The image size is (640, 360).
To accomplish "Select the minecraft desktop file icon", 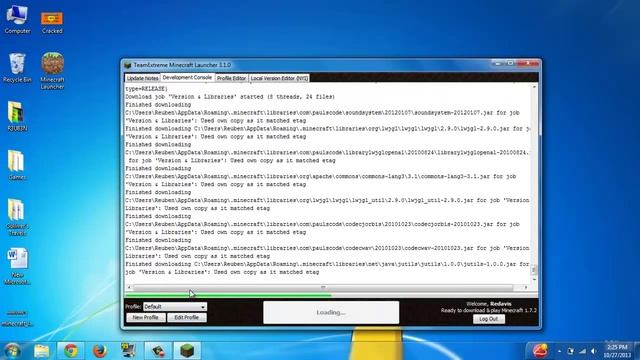I will point(17,318).
